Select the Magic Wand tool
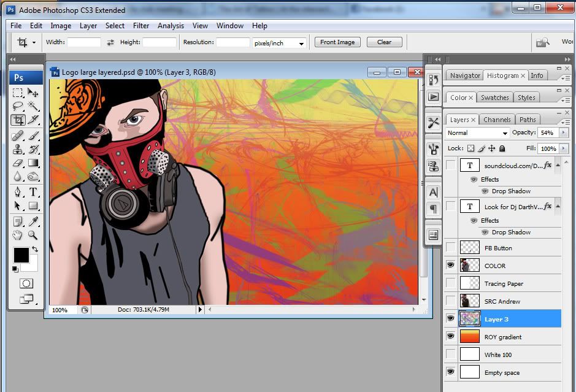 coord(33,106)
